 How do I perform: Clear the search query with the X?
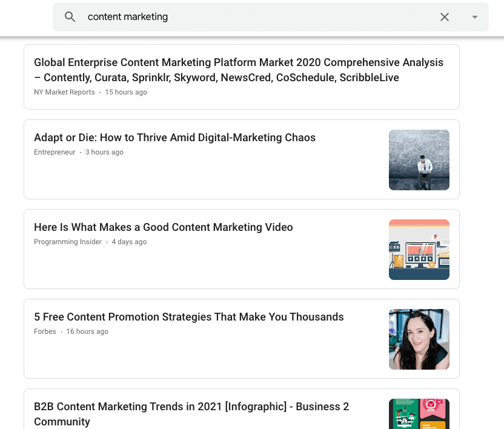coord(445,17)
